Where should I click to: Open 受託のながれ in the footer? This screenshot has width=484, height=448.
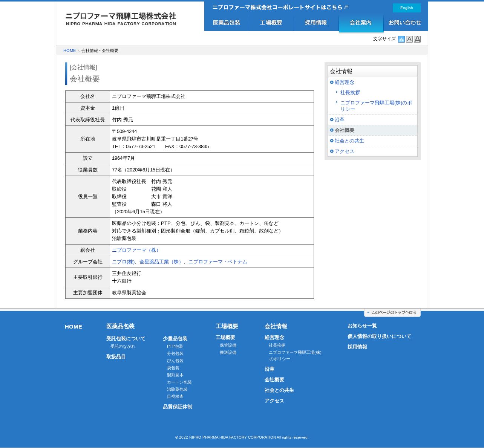tap(123, 347)
